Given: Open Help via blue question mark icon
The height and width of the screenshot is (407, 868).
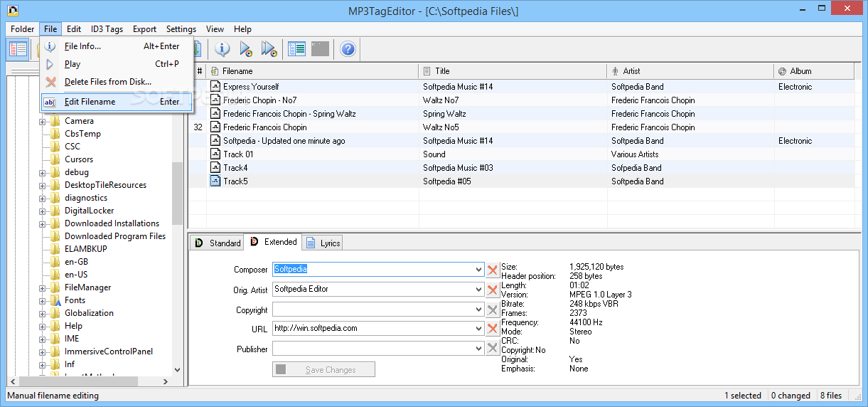Looking at the screenshot, I should click(348, 49).
